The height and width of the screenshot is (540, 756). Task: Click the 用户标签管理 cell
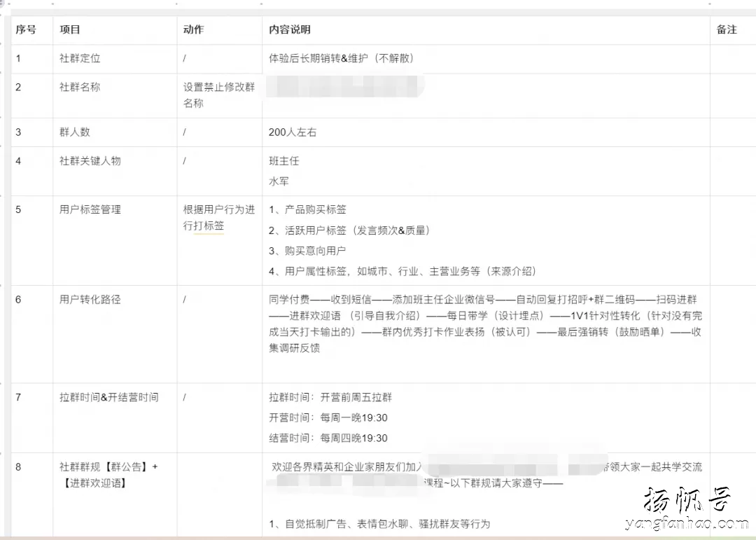(x=89, y=209)
